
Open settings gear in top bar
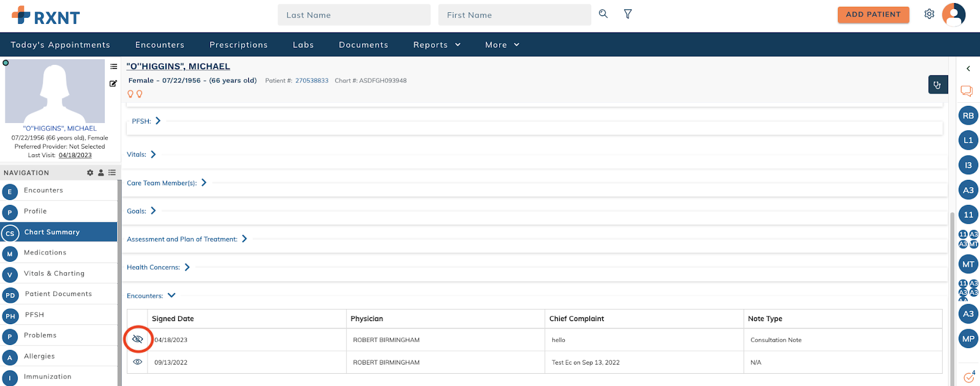click(929, 14)
